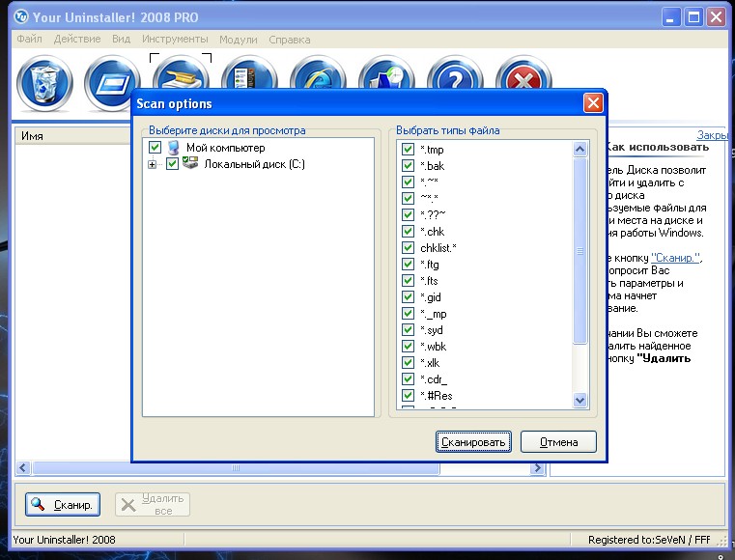735x560 pixels.
Task: Open the Internet Explorer tools icon
Action: (318, 72)
